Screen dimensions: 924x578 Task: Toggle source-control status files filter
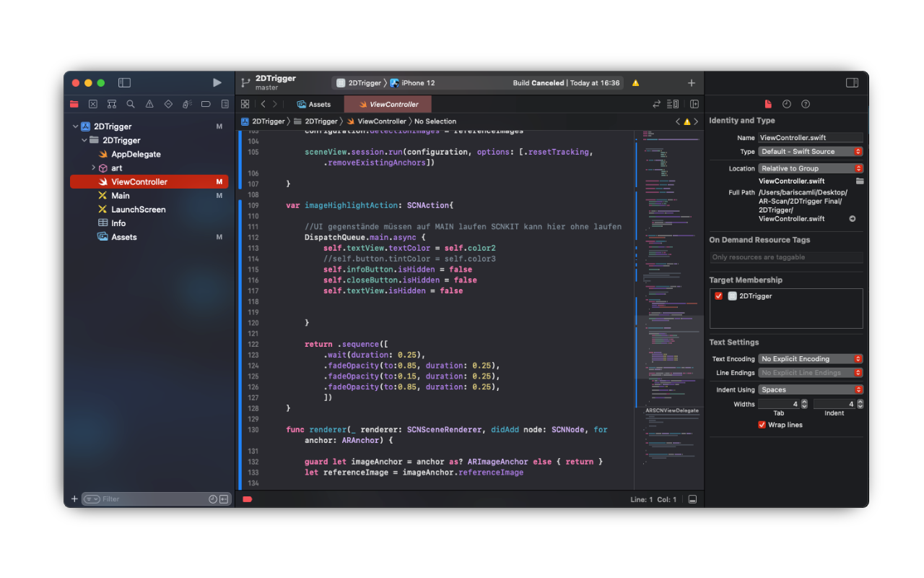[x=224, y=499]
